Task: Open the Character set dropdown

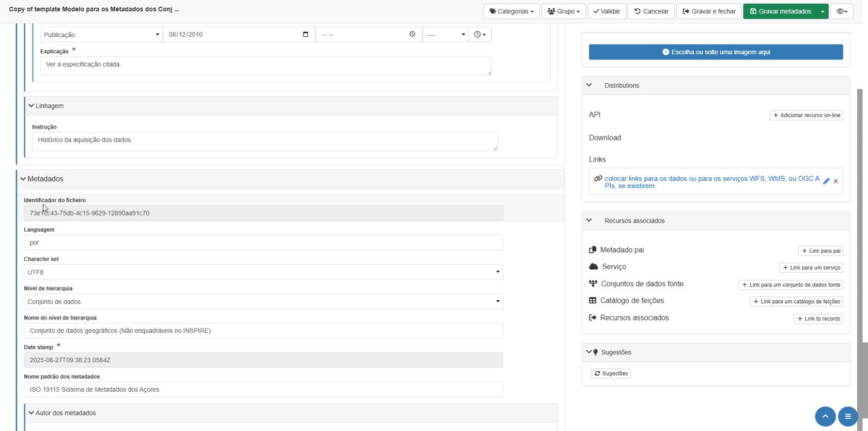Action: [x=263, y=272]
